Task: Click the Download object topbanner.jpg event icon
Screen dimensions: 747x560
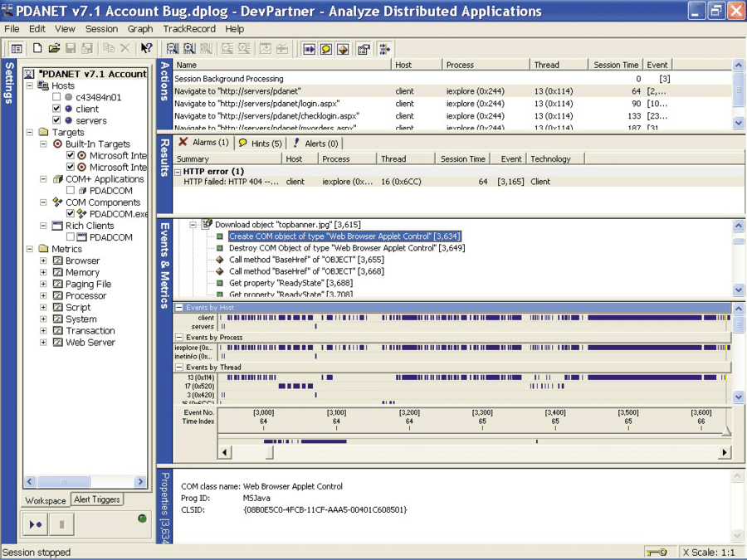Action: coord(207,224)
